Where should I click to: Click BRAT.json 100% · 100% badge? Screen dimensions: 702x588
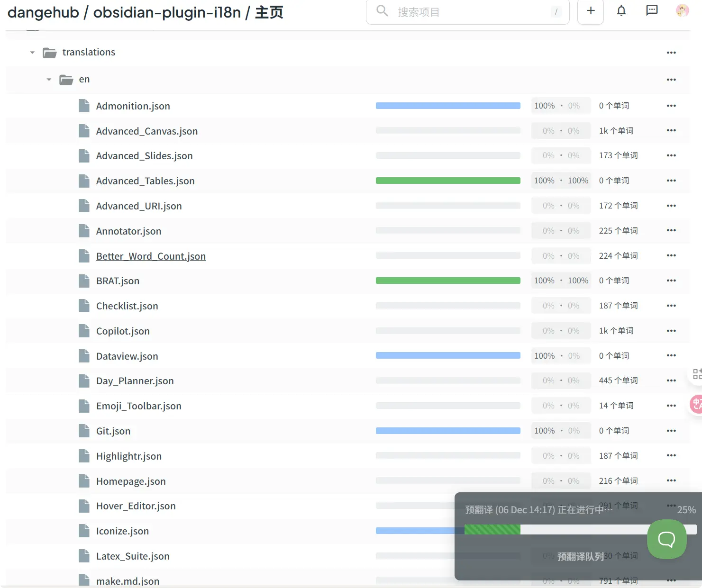coord(561,280)
